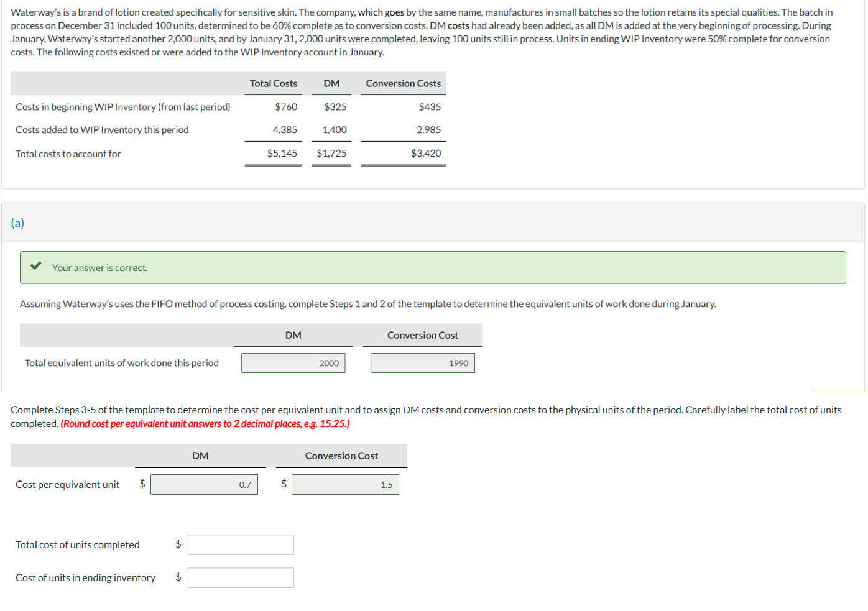Click the green checkmark success icon
868x611 pixels.
[x=35, y=267]
